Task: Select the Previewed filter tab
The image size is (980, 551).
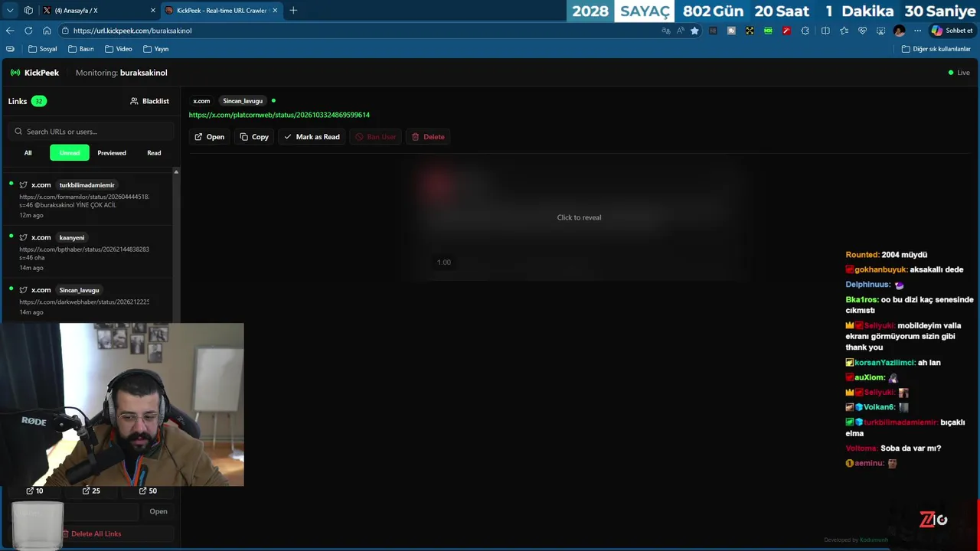Action: pos(112,153)
